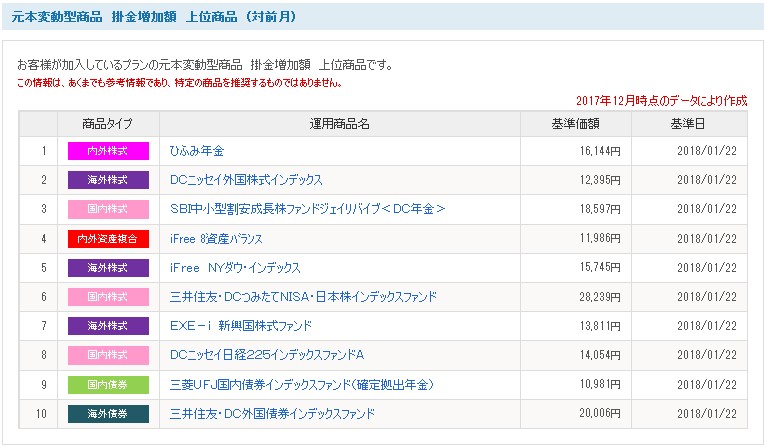
Task: Click rank number 1 cell
Action: (39, 151)
